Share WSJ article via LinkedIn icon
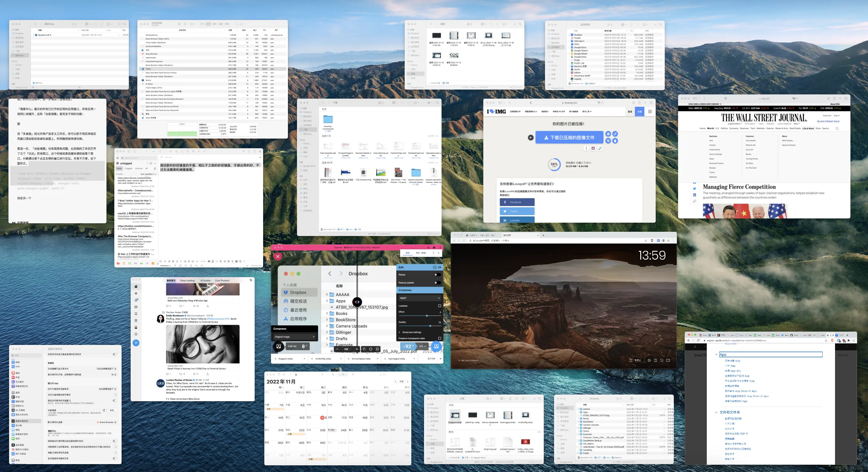 coord(694,195)
